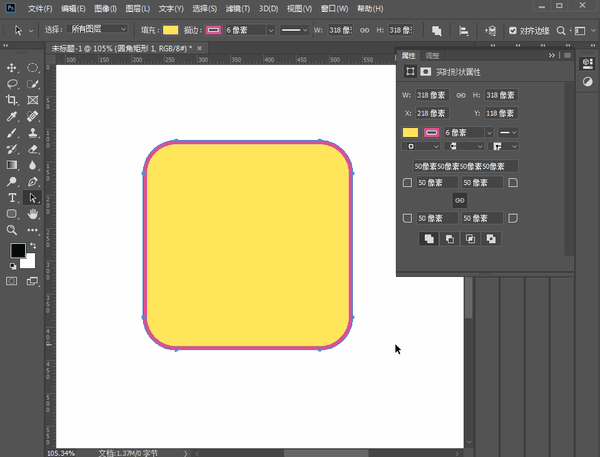Select the Pen tool

tap(33, 181)
